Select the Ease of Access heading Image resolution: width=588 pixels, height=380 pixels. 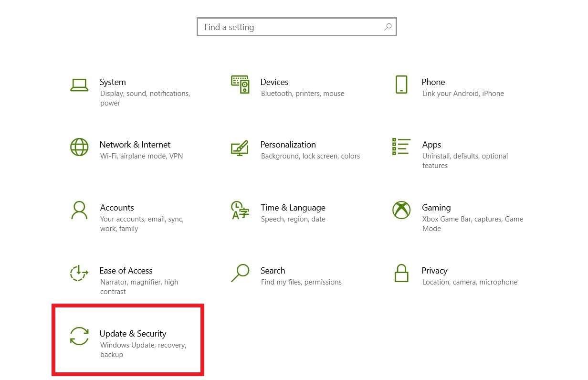[x=126, y=271]
